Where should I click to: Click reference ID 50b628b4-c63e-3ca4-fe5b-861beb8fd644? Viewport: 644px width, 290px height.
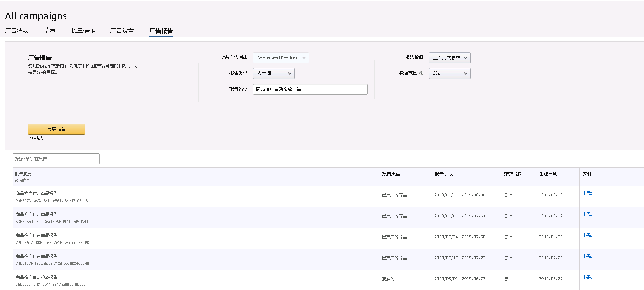52,222
